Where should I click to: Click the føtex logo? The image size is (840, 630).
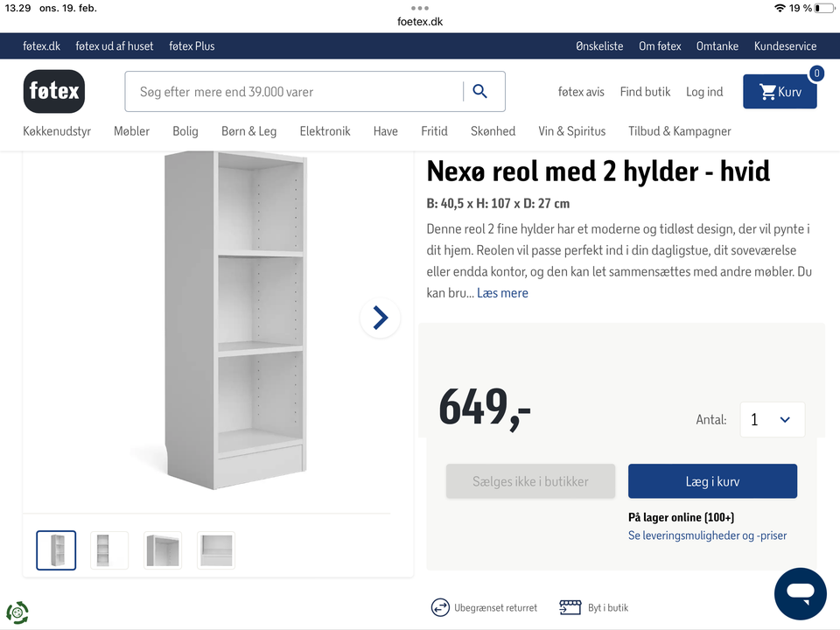54,91
